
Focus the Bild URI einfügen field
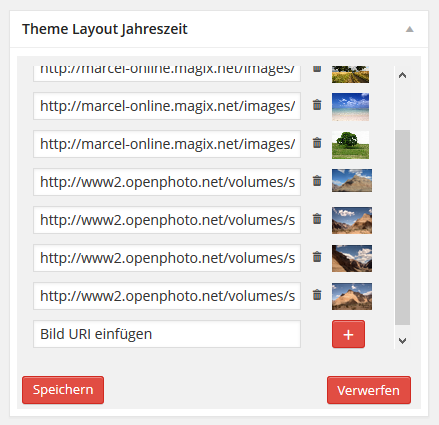coord(167,334)
